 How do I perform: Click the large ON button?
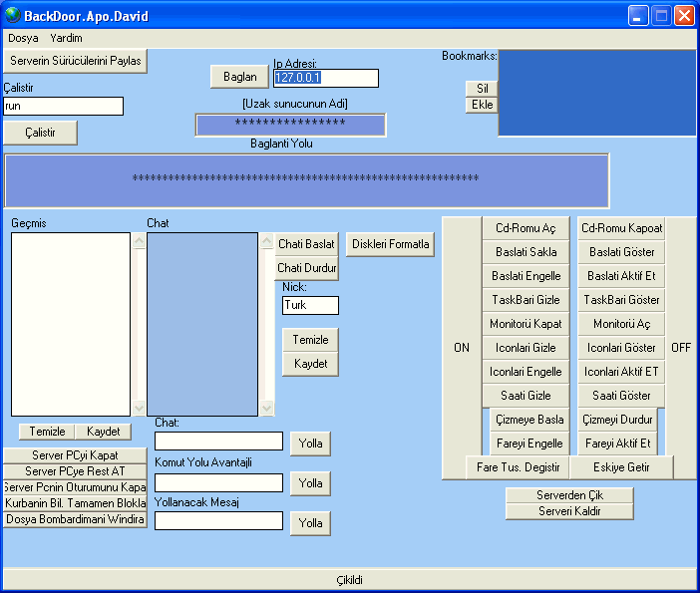[462, 348]
